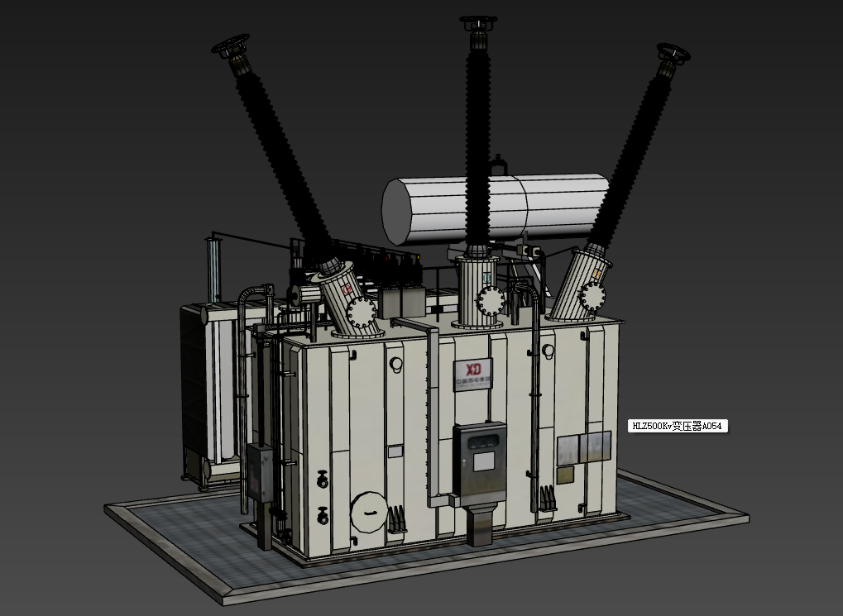Image resolution: width=843 pixels, height=616 pixels.
Task: Click the two large nameplates on tank
Action: pos(584,447)
